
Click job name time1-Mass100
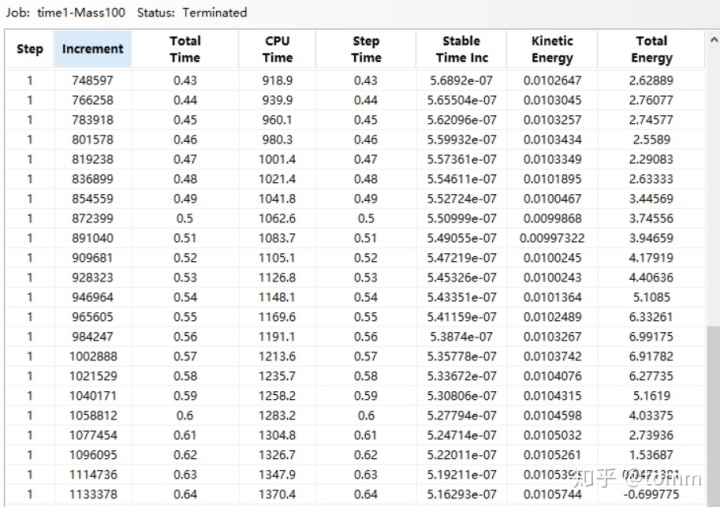click(x=81, y=12)
